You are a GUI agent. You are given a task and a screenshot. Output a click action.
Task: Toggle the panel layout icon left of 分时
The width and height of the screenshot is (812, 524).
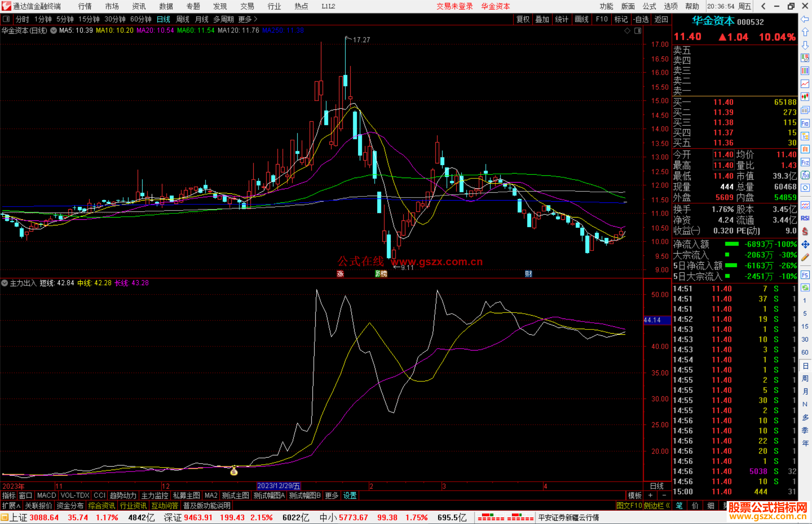6,19
